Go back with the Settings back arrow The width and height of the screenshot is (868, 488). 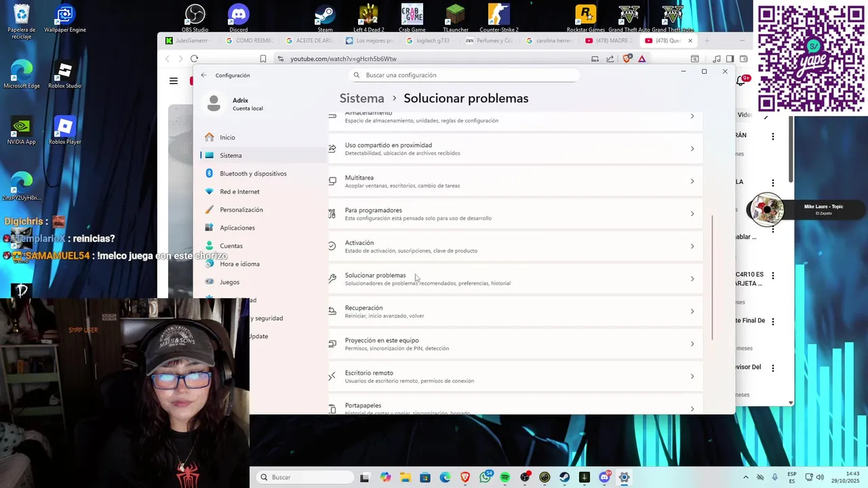203,75
